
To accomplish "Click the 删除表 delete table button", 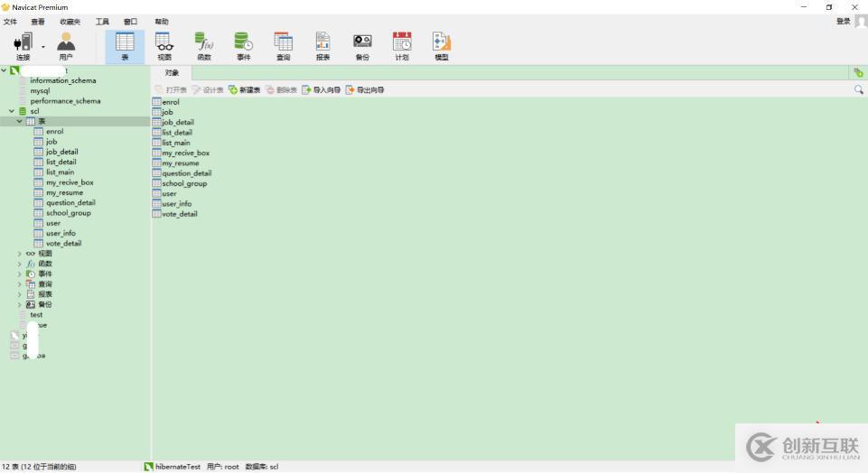I will pos(281,89).
